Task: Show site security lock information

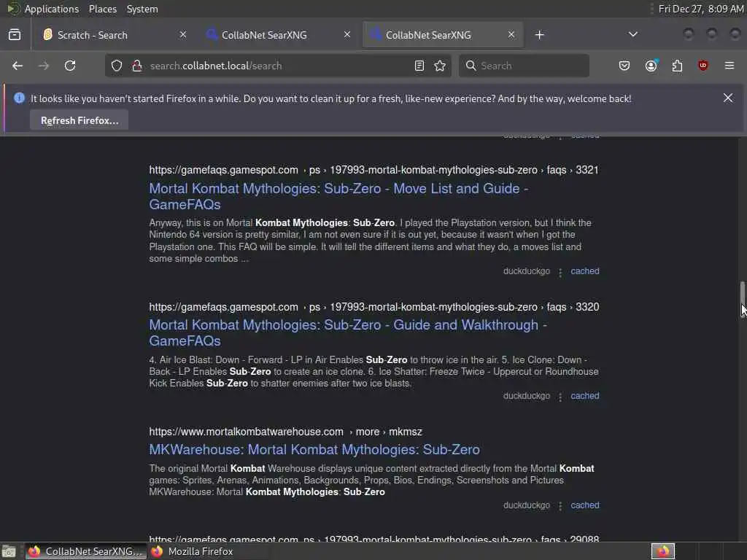Action: coord(137,66)
